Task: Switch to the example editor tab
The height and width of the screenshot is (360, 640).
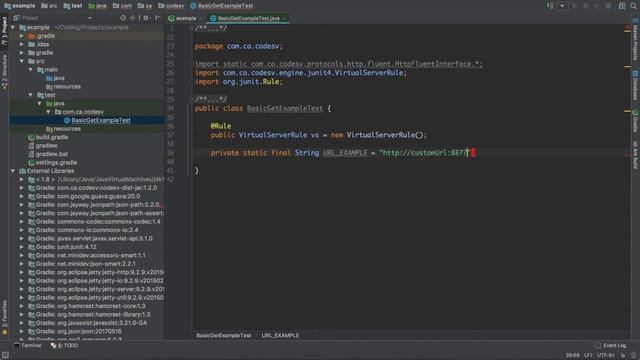Action: tap(182, 18)
